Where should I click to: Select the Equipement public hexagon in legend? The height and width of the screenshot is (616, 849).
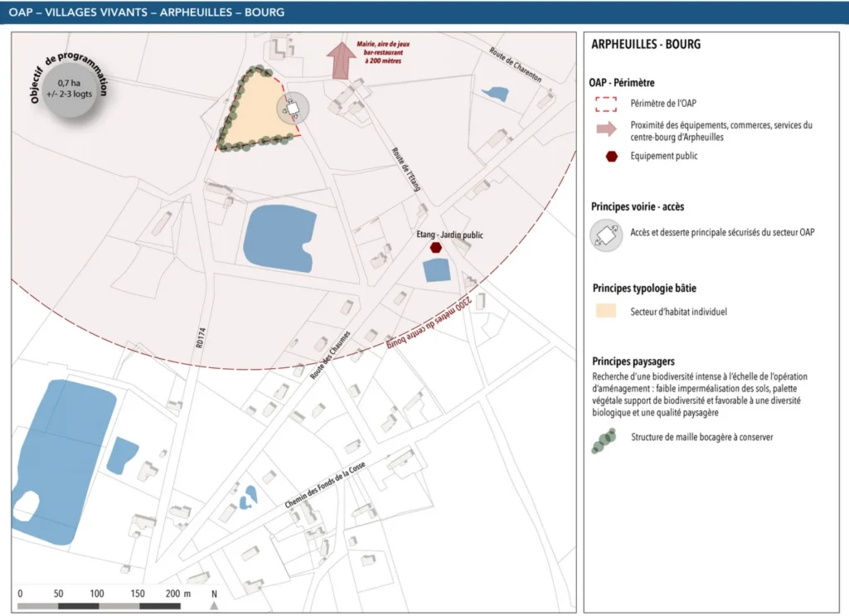click(611, 156)
